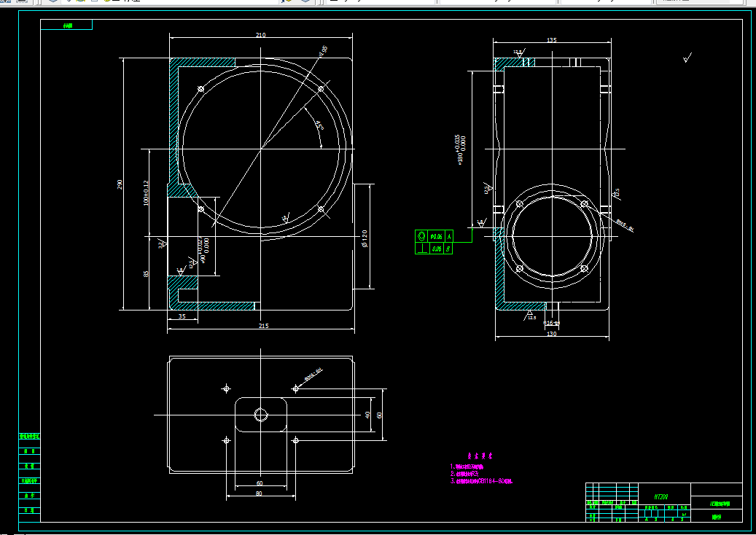
Task: Select HT200 material text in title block
Action: tap(661, 496)
